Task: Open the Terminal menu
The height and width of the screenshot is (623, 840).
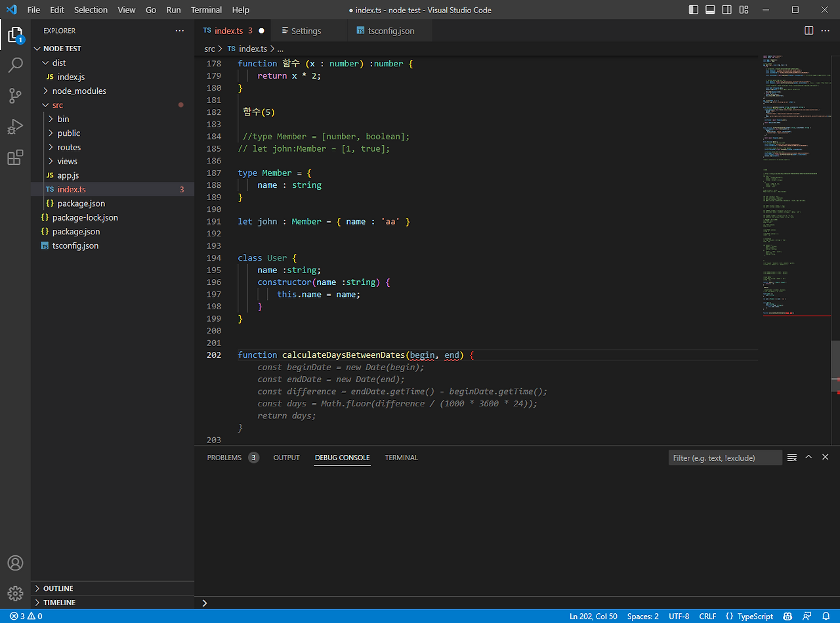Action: [206, 10]
